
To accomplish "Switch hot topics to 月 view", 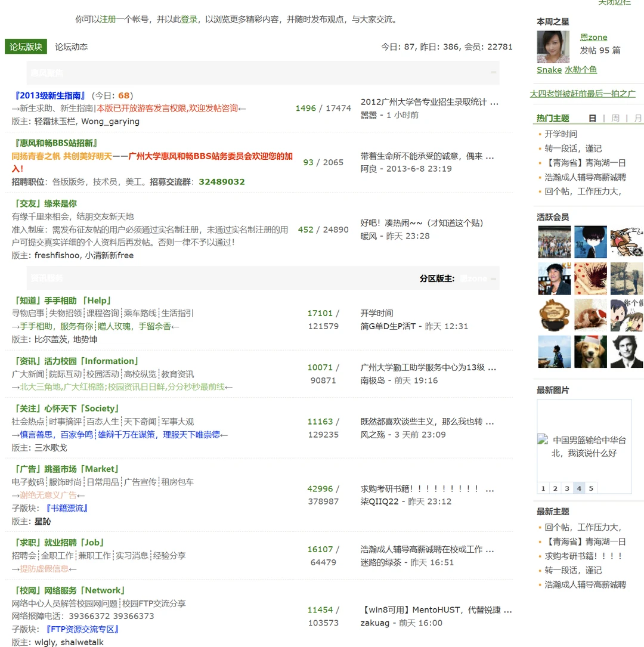I will (x=636, y=117).
